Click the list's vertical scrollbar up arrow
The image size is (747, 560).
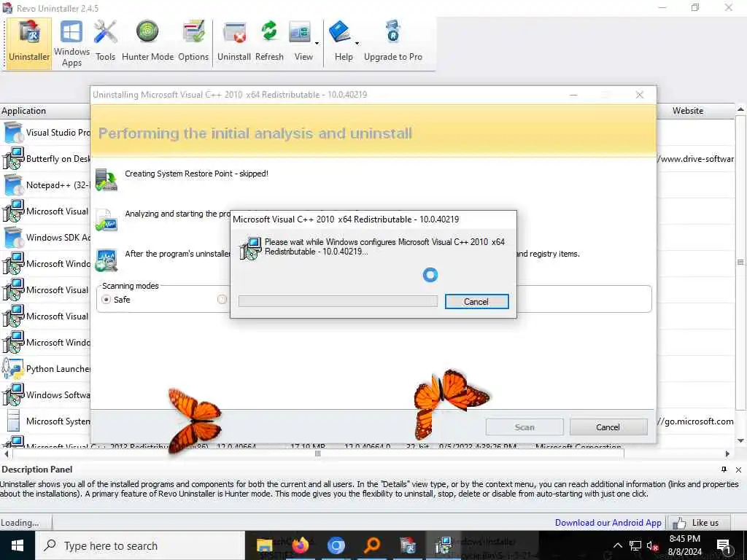741,109
